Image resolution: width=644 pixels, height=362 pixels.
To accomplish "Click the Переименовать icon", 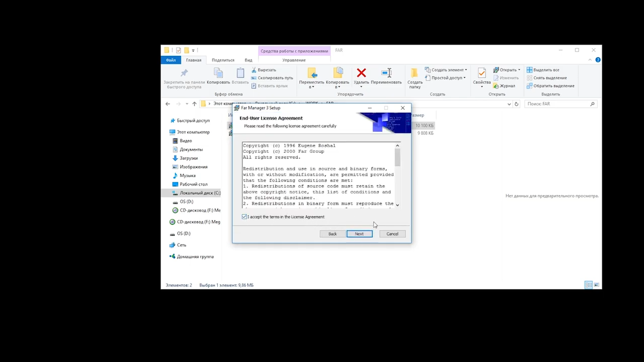I will coord(386,73).
